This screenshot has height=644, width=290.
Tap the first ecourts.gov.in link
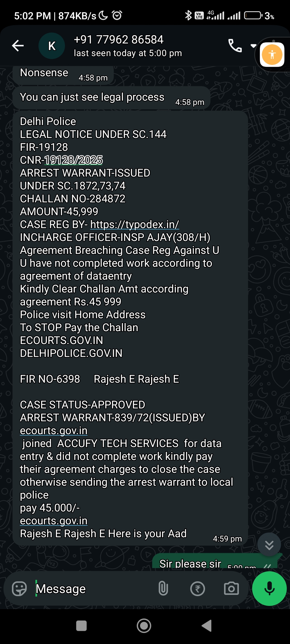coord(54,431)
